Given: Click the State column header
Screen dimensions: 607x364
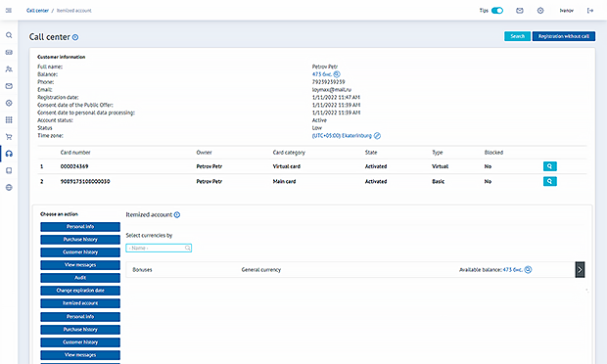Looking at the screenshot, I should pyautogui.click(x=371, y=153).
